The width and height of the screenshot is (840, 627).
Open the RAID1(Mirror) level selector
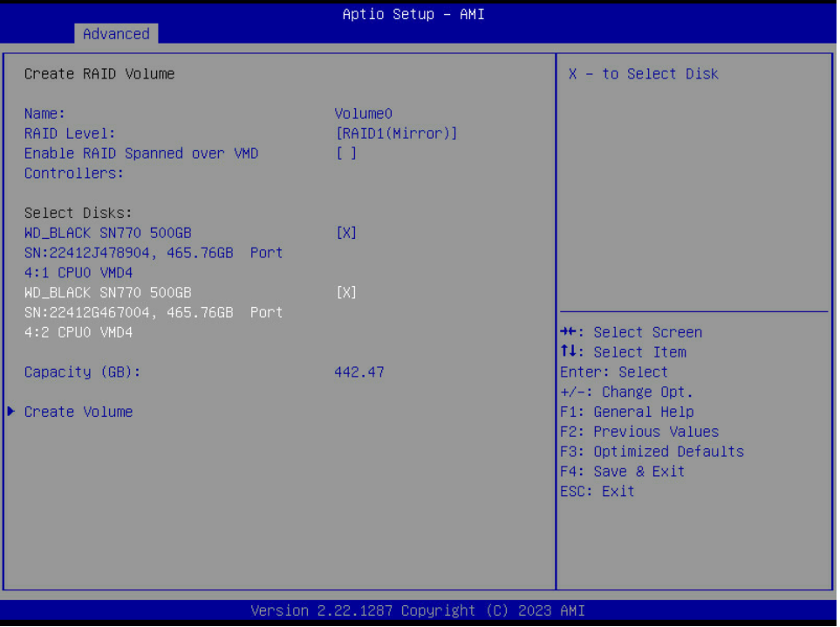click(396, 133)
